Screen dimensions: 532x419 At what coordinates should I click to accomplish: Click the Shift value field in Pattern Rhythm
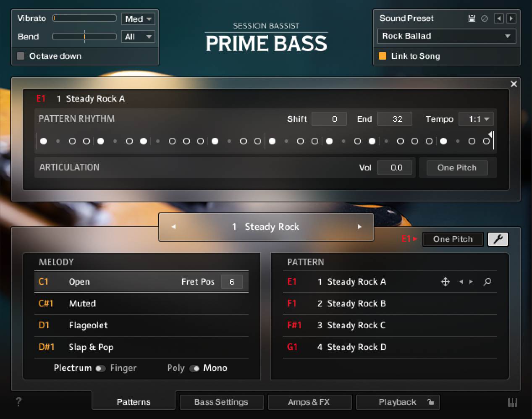click(x=329, y=119)
